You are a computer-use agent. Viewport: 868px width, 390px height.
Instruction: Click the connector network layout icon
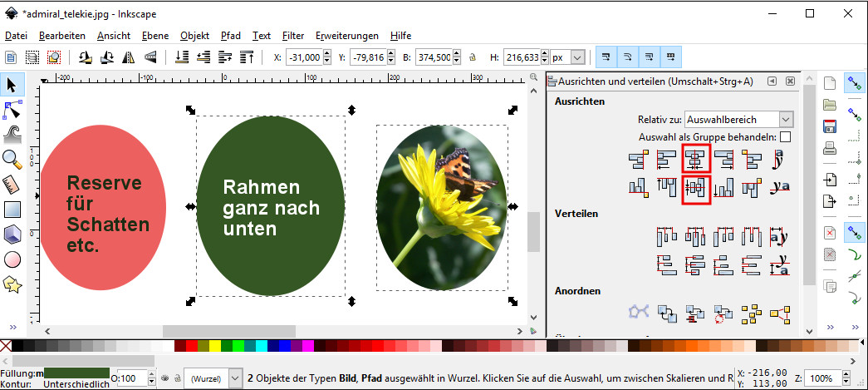click(x=638, y=313)
